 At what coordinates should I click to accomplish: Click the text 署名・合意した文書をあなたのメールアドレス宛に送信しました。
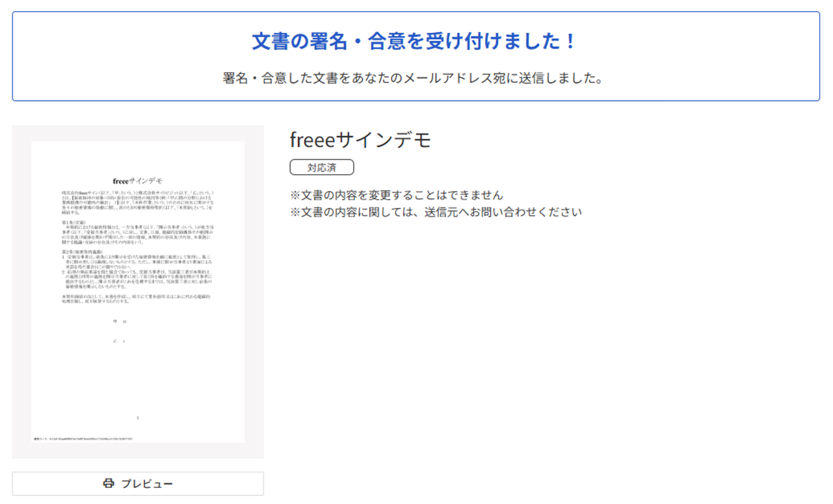point(414,78)
